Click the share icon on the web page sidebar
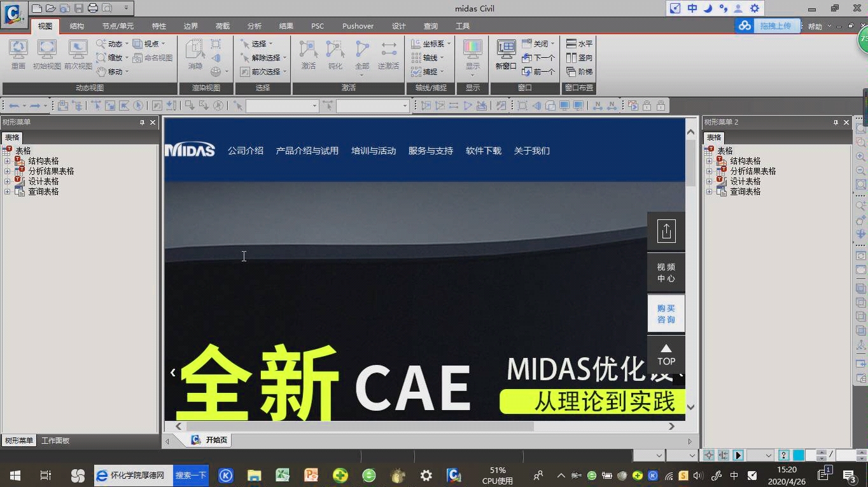 coord(666,231)
